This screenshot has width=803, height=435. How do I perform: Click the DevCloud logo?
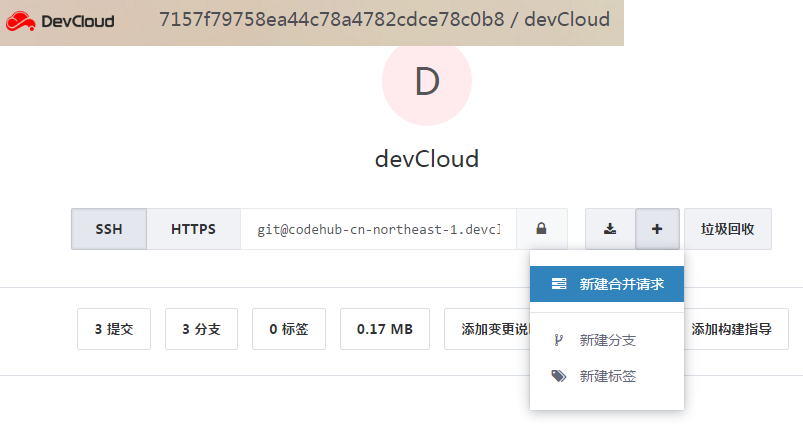tap(60, 21)
